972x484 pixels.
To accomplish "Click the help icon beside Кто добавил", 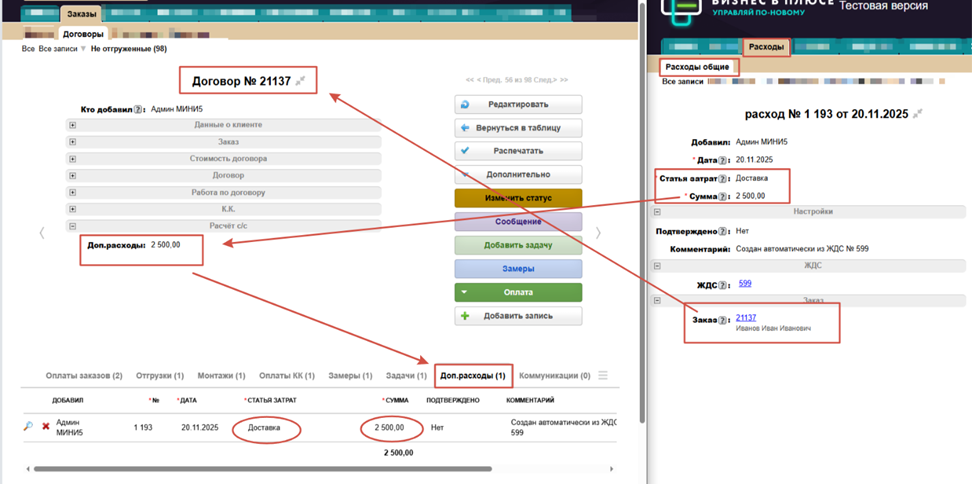I will click(x=139, y=110).
